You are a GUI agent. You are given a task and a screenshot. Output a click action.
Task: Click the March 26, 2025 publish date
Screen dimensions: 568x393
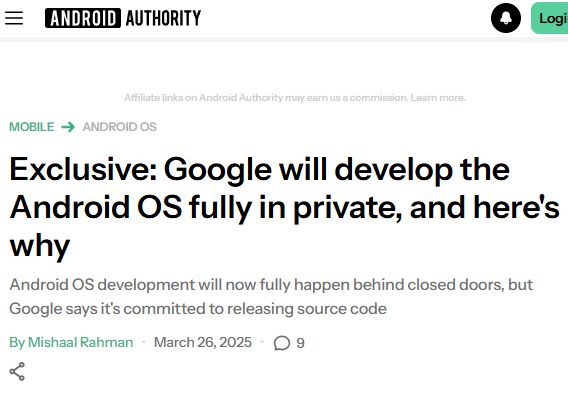[x=203, y=342]
